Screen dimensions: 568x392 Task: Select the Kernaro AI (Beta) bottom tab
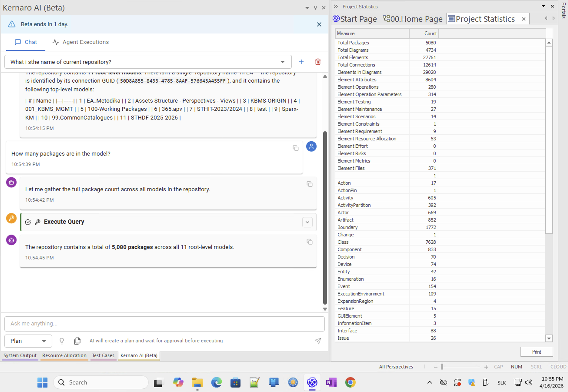pos(139,355)
